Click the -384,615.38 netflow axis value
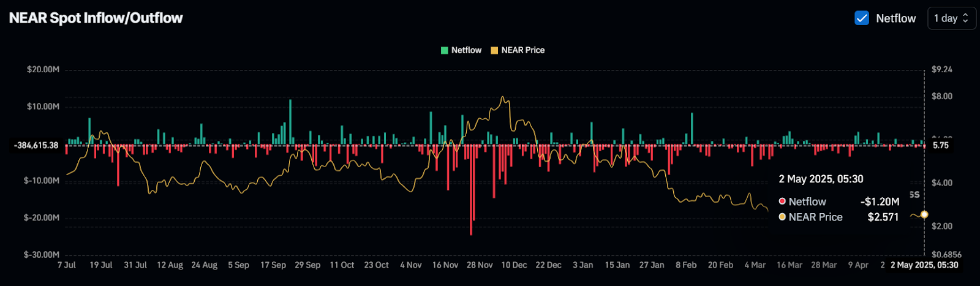The width and height of the screenshot is (980, 286). tap(36, 146)
